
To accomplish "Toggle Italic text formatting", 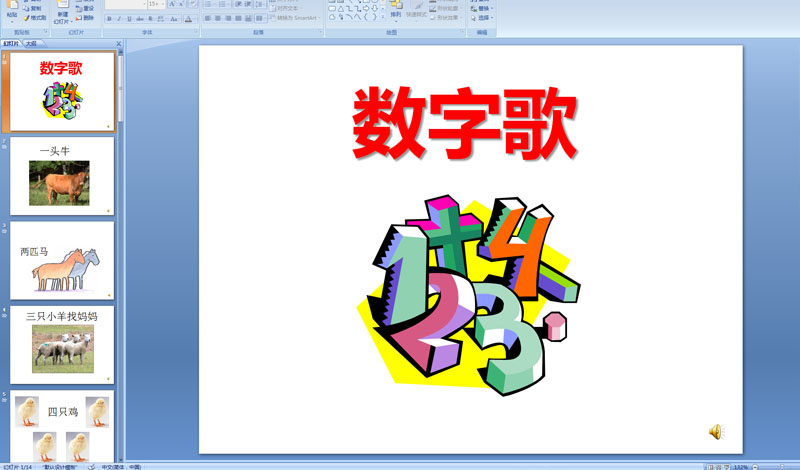I will click(x=119, y=18).
